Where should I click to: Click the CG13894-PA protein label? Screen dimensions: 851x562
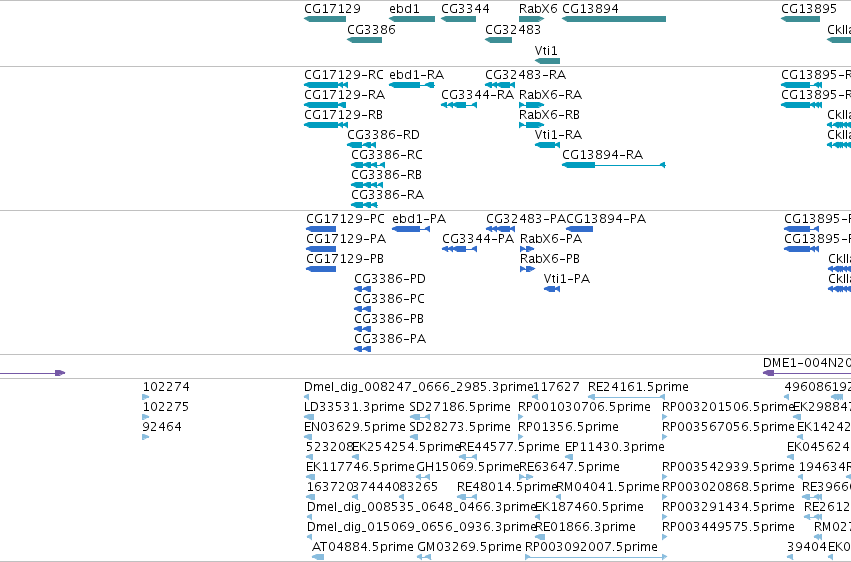click(606, 219)
